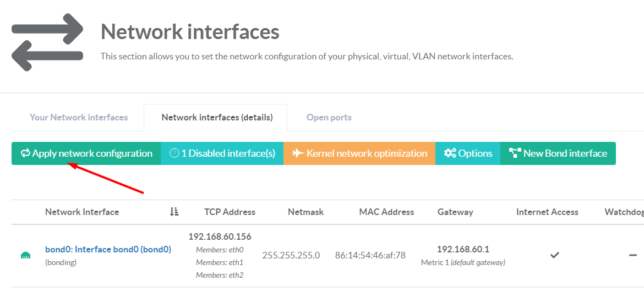Click the green ethernet port icon for bond0
644x292 pixels.
coord(25,255)
